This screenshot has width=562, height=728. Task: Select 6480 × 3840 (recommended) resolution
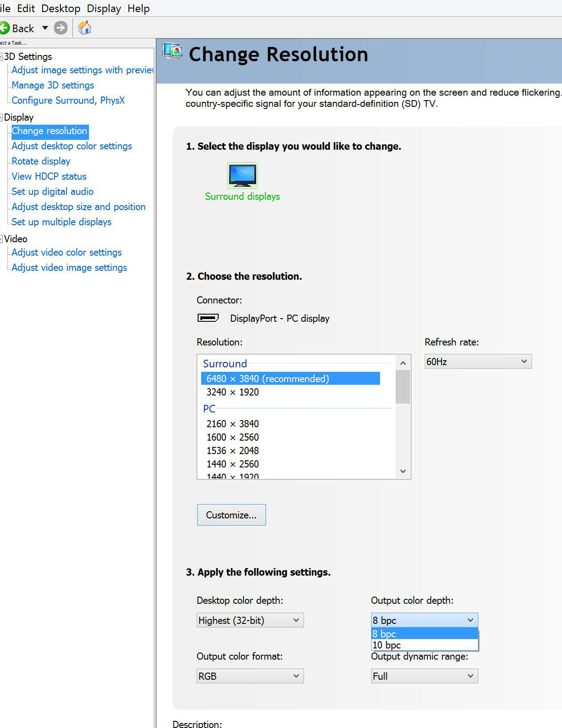(x=291, y=379)
